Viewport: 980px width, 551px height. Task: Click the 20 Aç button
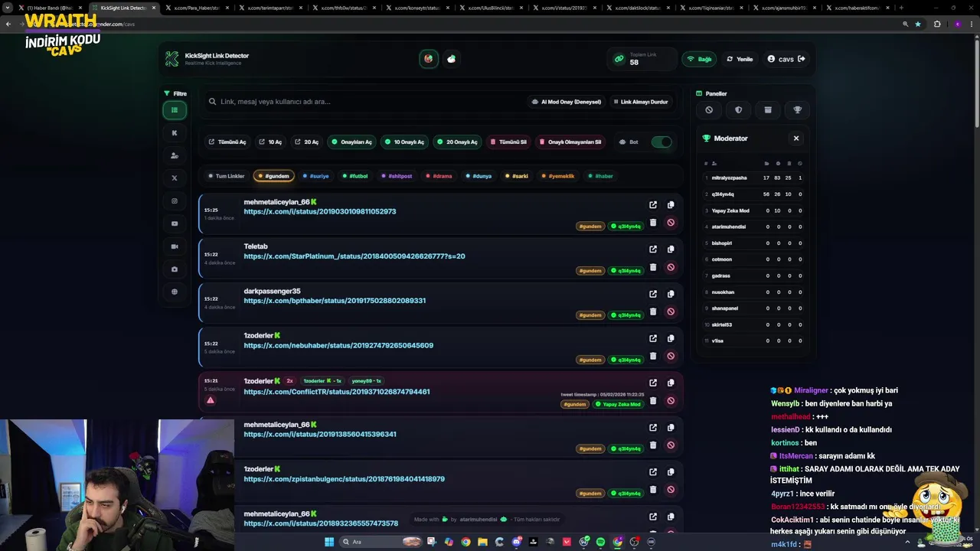pos(306,142)
